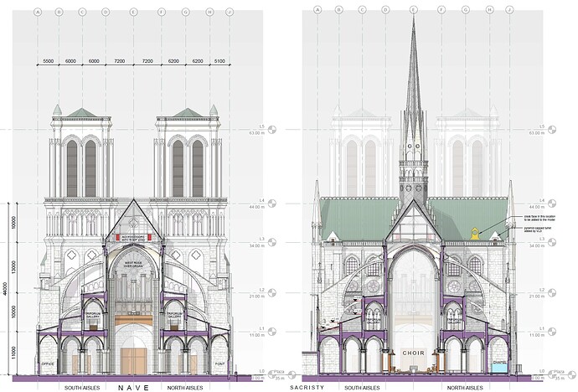Viewport: 578px width, 392px height.
Task: Select the yellow clock face marker on the roof
Action: (x=475, y=234)
